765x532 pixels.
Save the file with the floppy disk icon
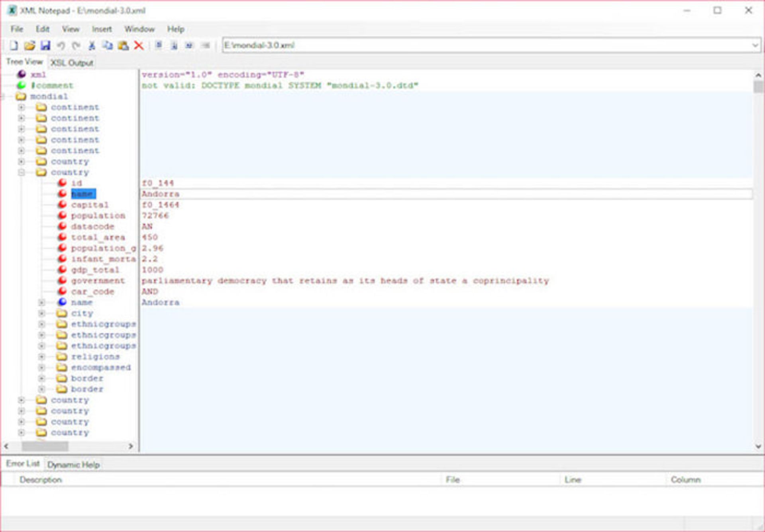[x=45, y=45]
